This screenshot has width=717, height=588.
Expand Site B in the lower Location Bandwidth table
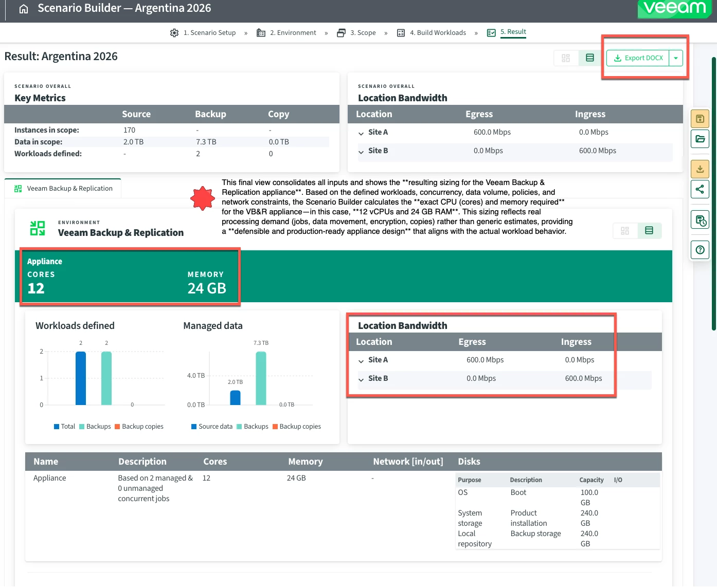coord(361,379)
